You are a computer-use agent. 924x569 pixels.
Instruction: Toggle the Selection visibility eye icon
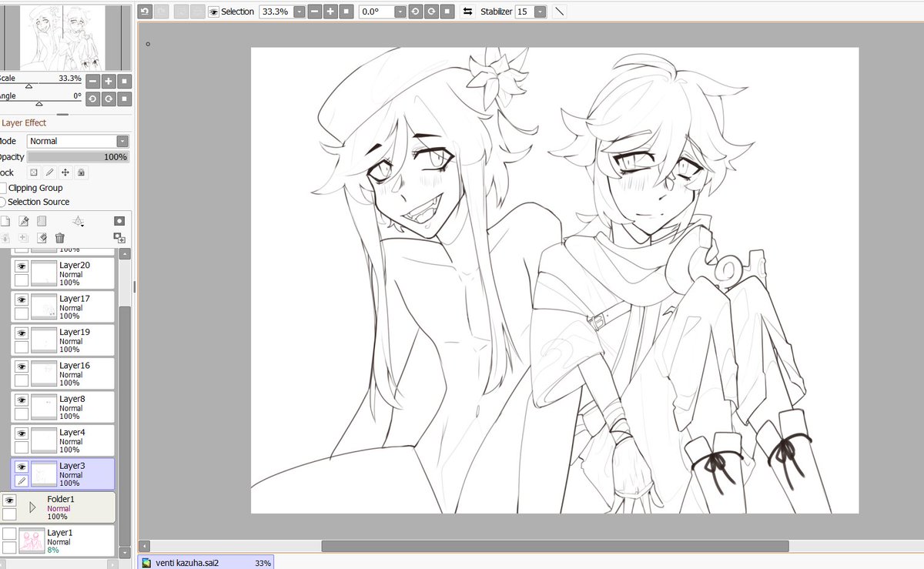(213, 12)
